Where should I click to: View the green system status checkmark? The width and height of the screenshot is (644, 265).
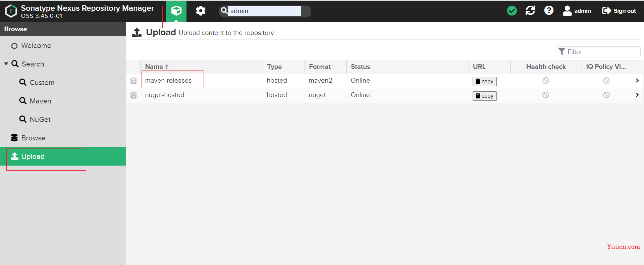(512, 11)
